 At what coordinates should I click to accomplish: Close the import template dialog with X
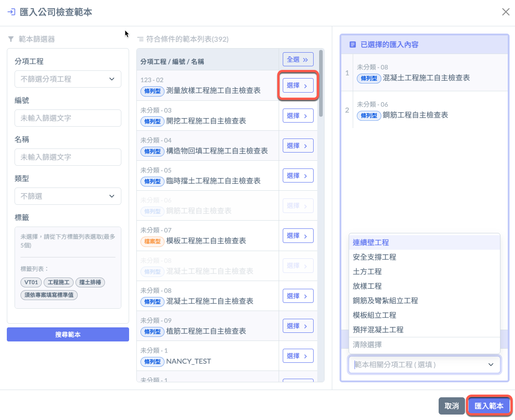[505, 12]
